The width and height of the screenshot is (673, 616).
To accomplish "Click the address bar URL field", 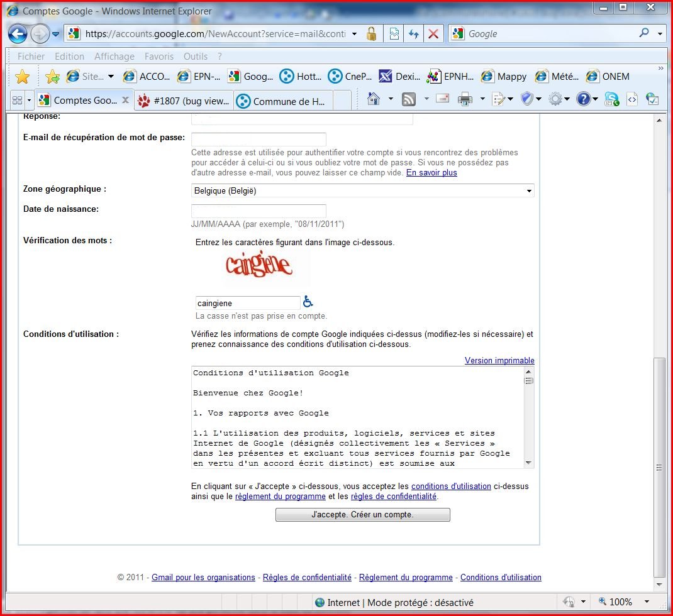I will point(214,34).
